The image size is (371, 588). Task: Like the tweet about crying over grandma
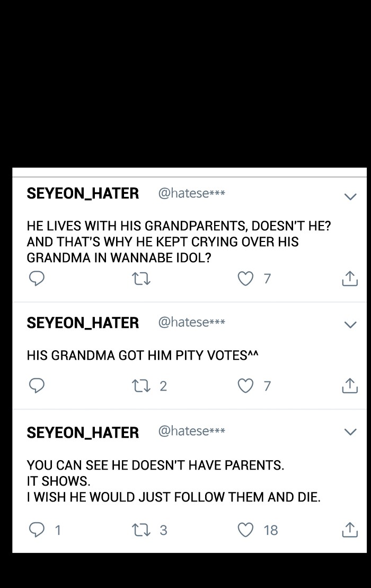245,278
